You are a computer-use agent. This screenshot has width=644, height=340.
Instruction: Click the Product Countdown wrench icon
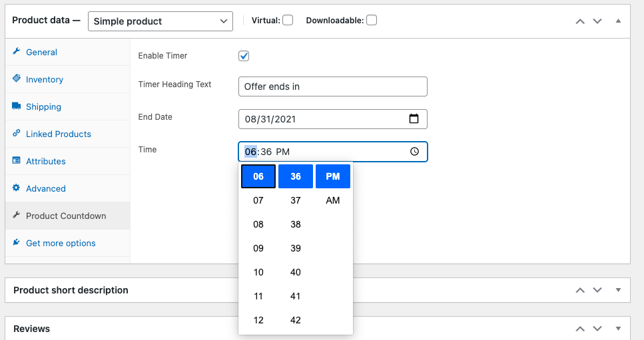click(17, 215)
